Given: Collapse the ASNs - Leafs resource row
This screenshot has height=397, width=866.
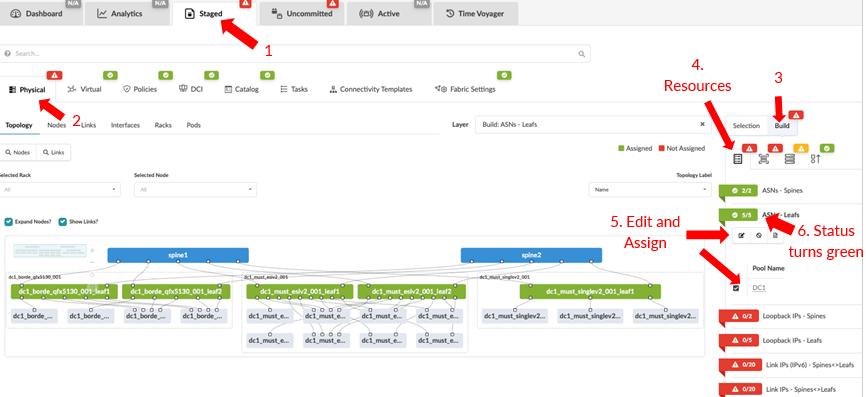Looking at the screenshot, I should pyautogui.click(x=781, y=215).
